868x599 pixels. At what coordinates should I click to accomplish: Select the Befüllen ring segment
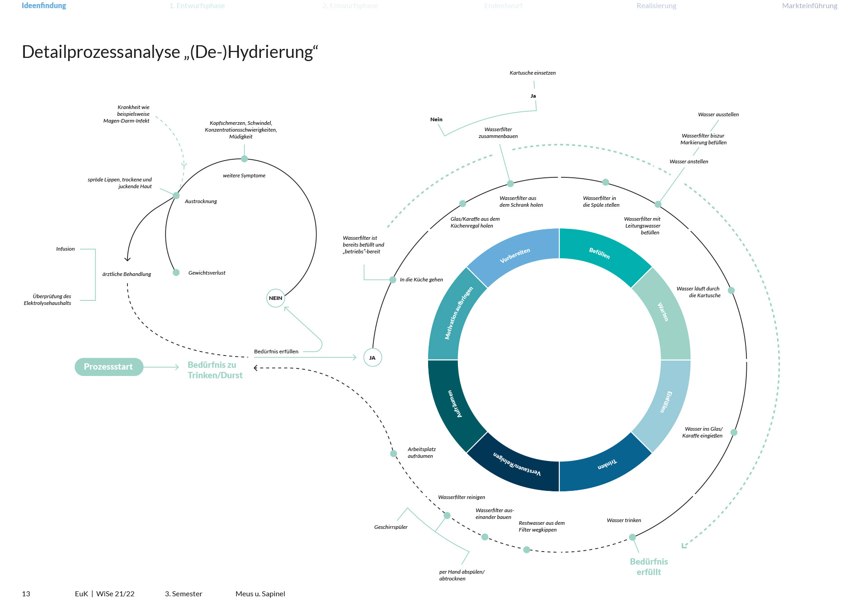click(599, 253)
